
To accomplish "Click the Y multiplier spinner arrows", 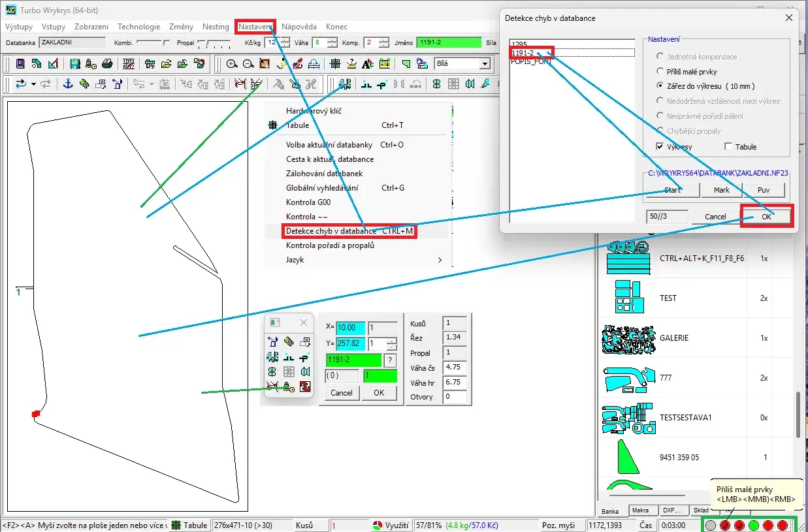I will click(x=392, y=344).
